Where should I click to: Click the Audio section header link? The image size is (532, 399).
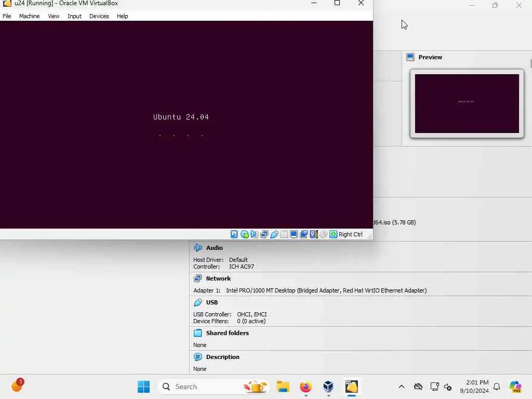pos(215,248)
